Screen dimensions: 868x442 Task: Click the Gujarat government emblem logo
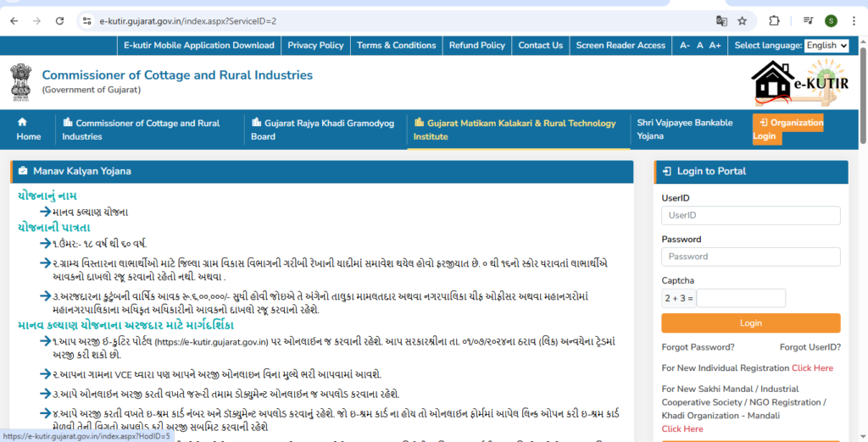(21, 82)
